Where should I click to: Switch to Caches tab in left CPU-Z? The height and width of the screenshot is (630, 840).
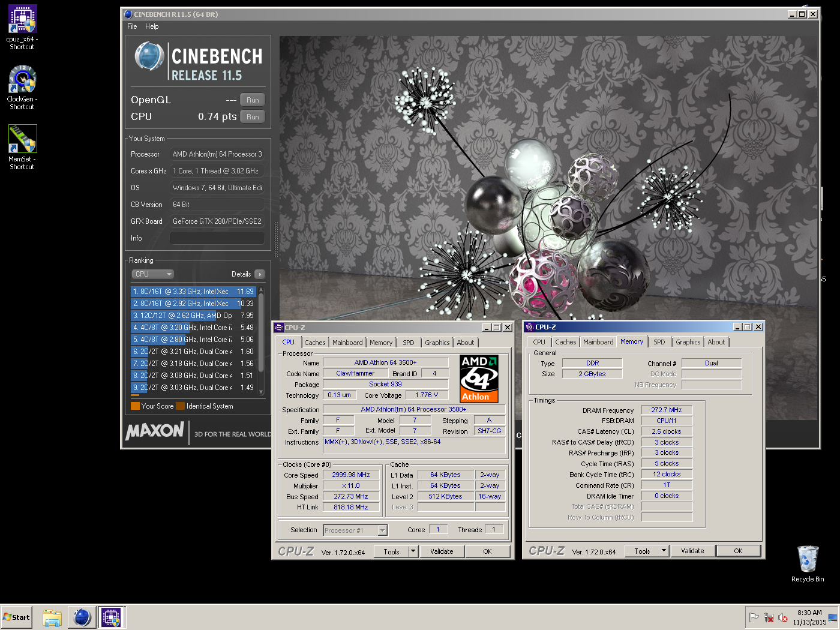pyautogui.click(x=315, y=343)
